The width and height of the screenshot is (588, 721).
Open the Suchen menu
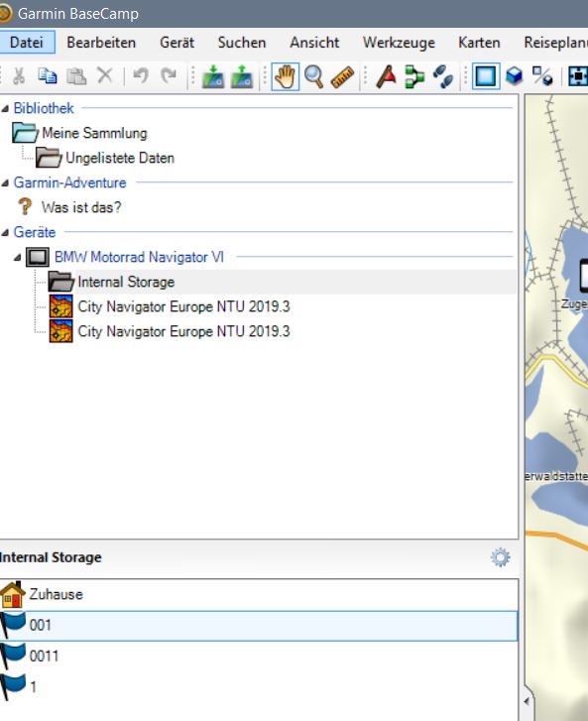point(242,43)
